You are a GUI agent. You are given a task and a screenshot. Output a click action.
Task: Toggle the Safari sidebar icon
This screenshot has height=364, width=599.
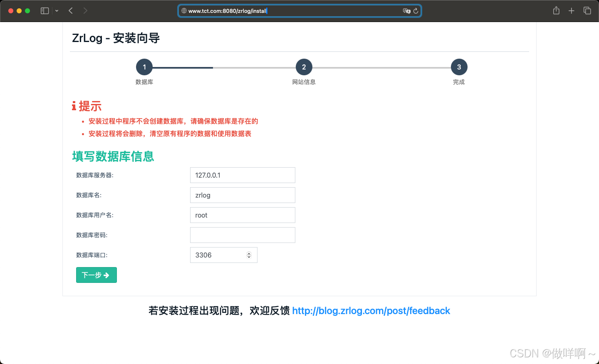[45, 11]
